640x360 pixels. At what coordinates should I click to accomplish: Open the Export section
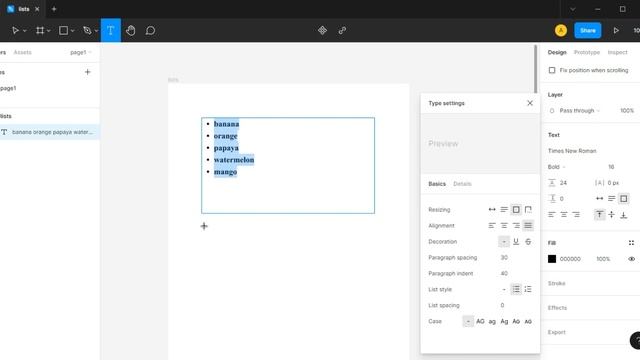(556, 332)
